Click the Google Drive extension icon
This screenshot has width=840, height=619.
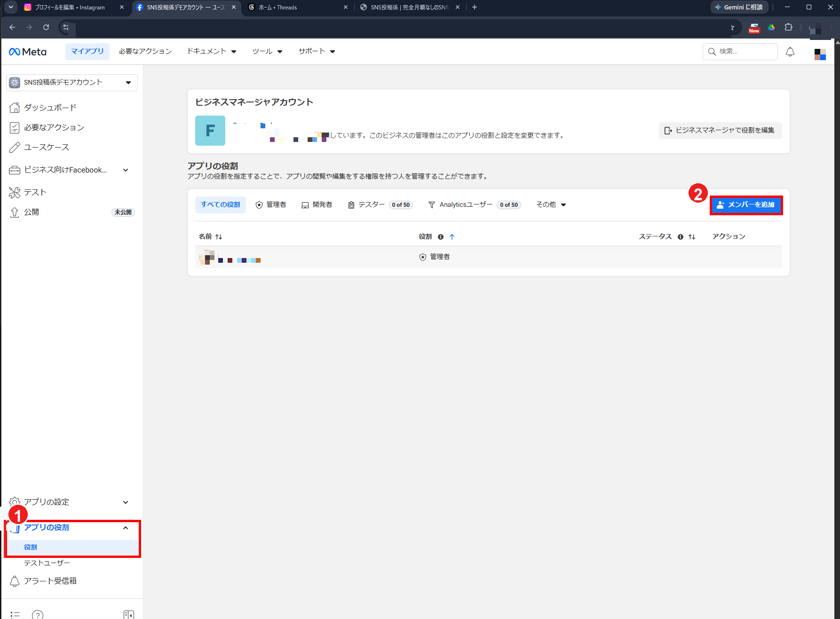click(771, 27)
